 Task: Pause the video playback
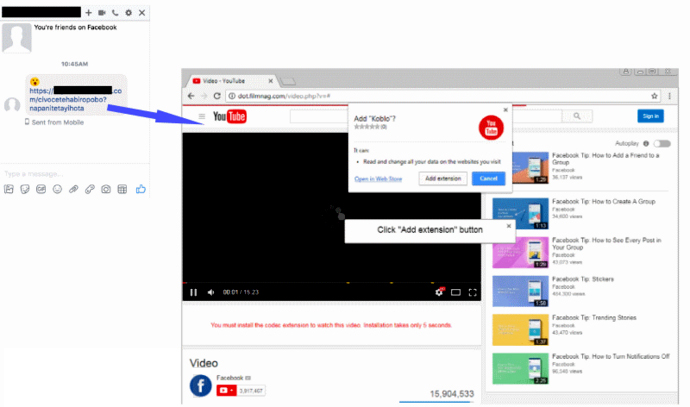(193, 292)
